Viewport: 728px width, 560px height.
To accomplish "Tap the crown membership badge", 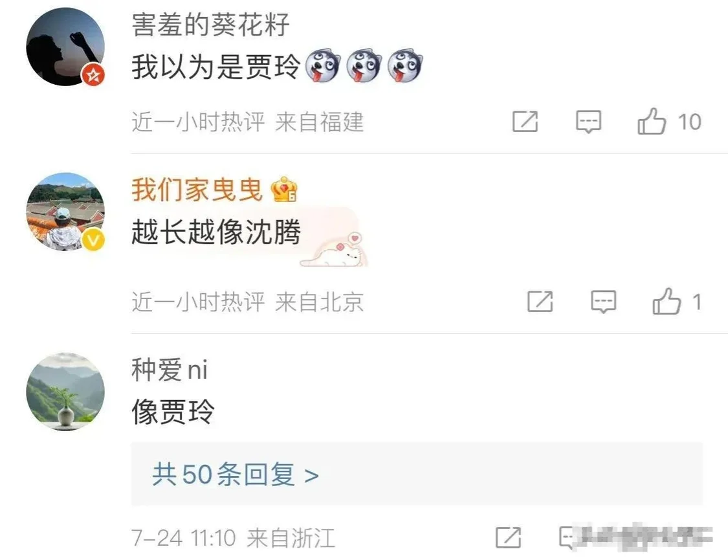I will [x=284, y=190].
